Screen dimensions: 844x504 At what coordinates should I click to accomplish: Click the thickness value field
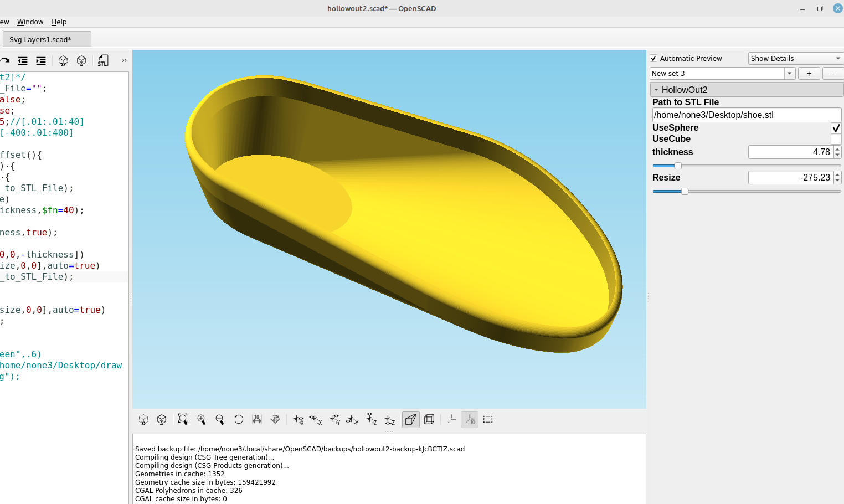tap(790, 152)
